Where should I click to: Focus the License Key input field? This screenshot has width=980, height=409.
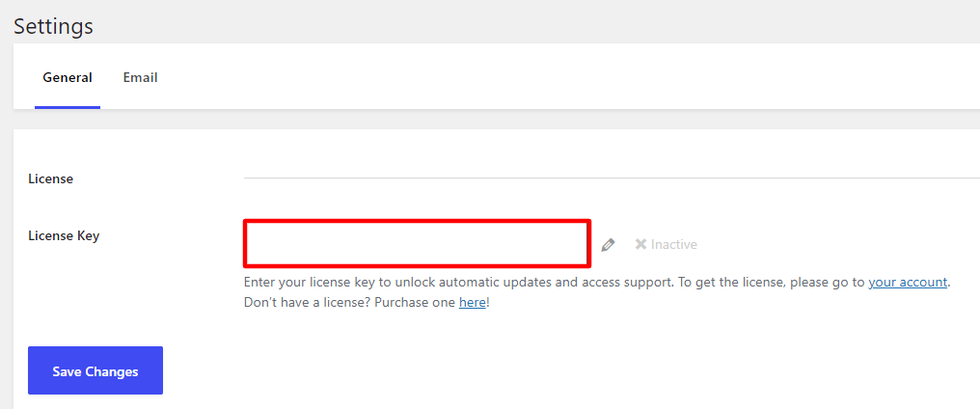[x=417, y=242]
